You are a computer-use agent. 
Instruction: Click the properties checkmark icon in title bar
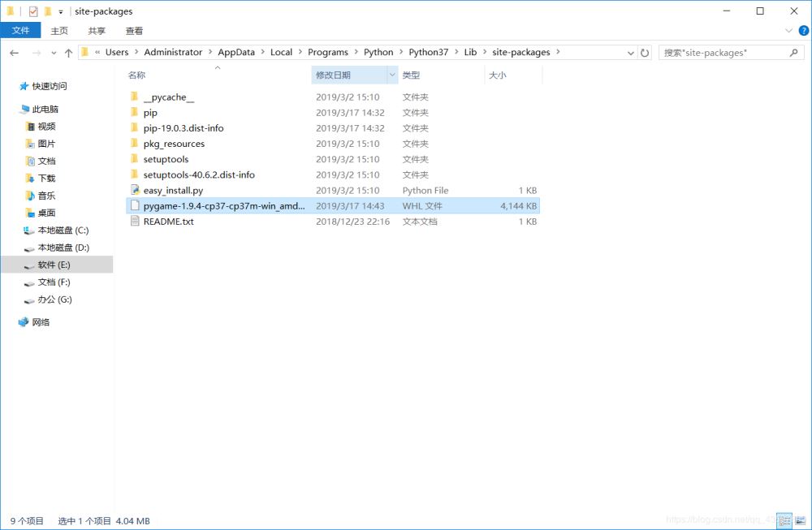[x=33, y=11]
